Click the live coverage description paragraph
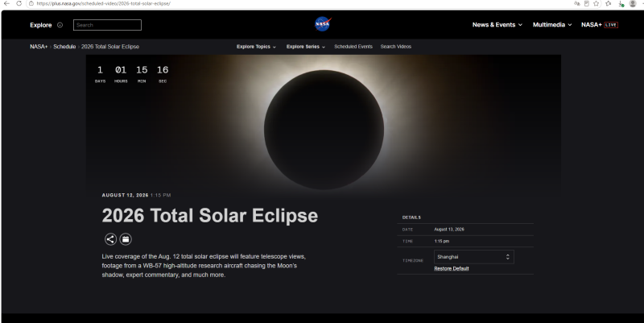The image size is (644, 323). coord(204,266)
